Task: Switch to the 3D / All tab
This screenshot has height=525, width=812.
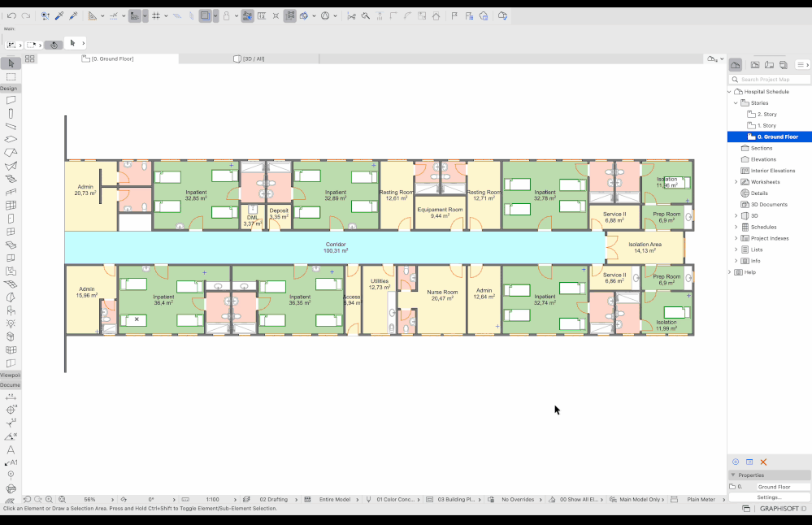Action: [252, 58]
